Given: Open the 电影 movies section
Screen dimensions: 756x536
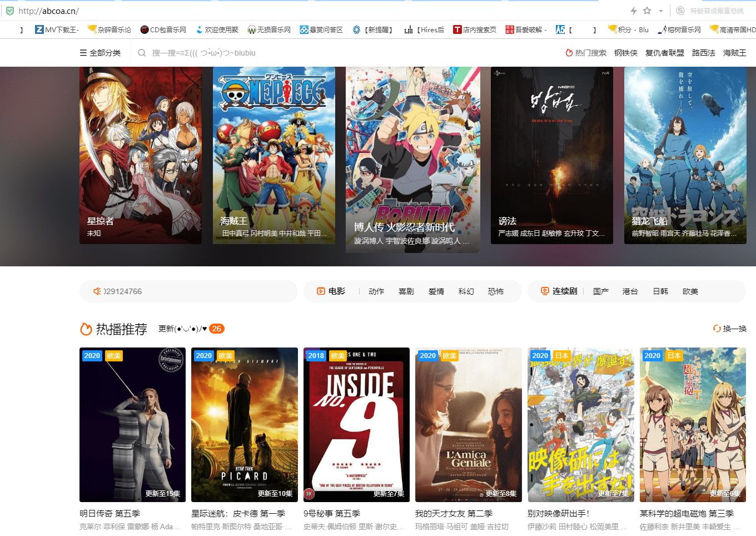Looking at the screenshot, I should pyautogui.click(x=331, y=291).
